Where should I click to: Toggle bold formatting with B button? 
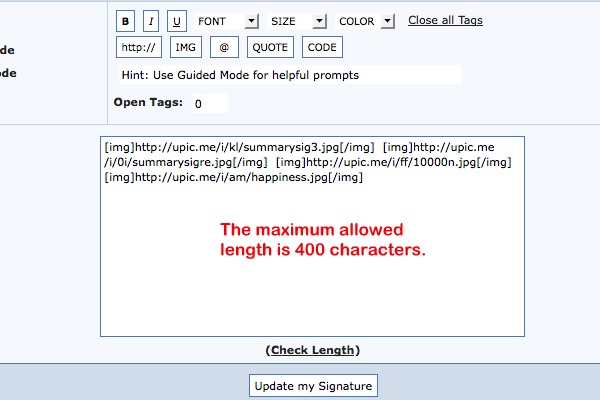[126, 21]
